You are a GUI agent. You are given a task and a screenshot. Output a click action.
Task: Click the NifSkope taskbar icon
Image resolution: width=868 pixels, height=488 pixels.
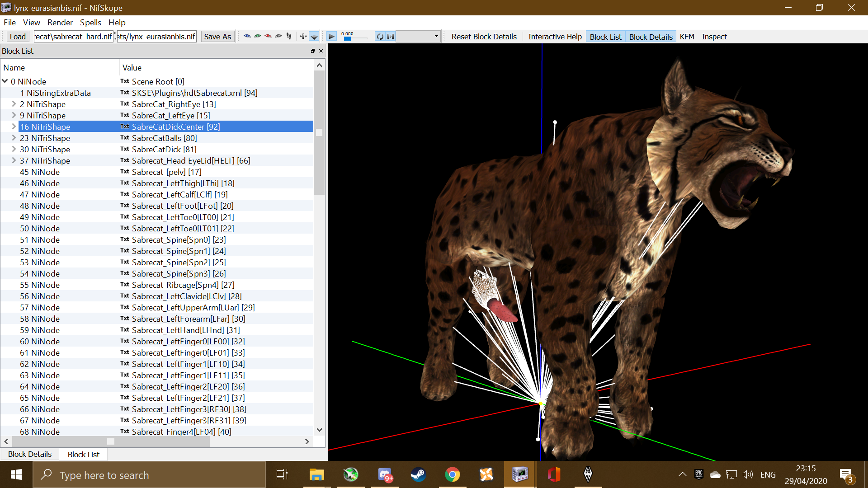tap(520, 474)
